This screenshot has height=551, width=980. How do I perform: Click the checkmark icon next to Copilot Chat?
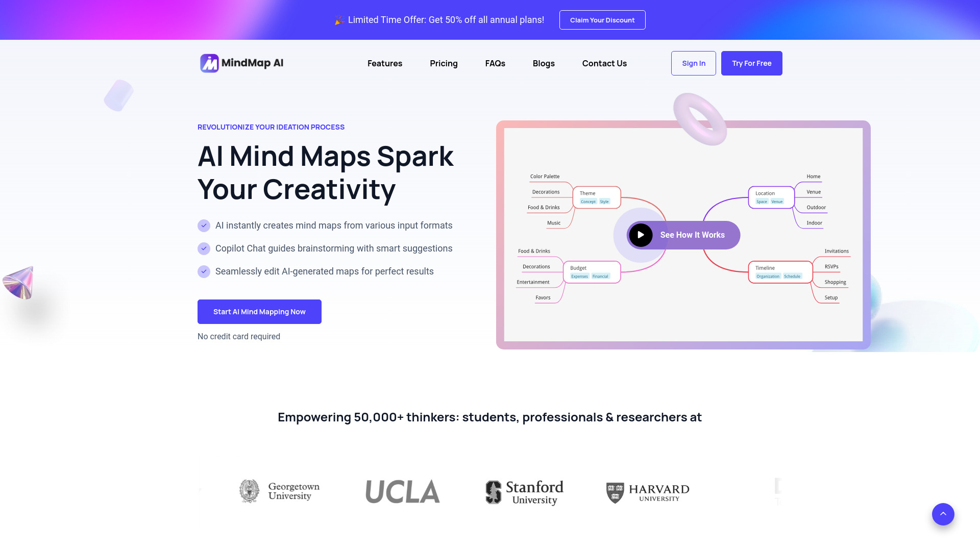pyautogui.click(x=203, y=248)
